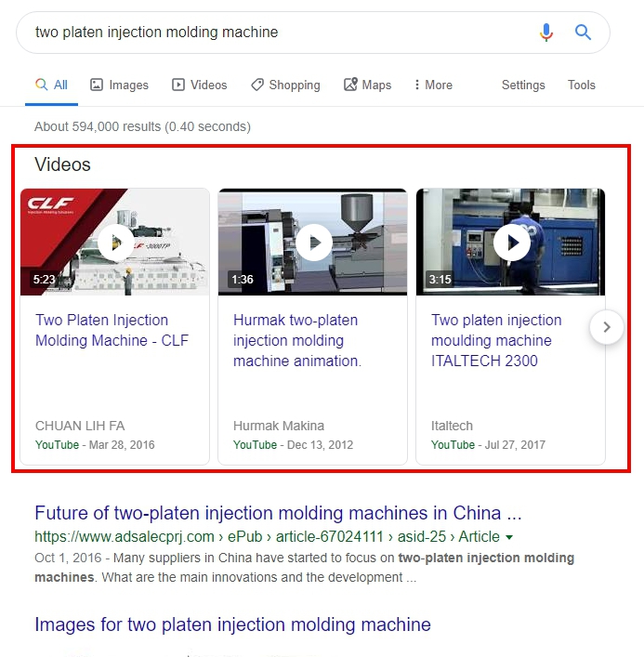Play the Hurmak animation video
644x657 pixels.
coord(314,243)
